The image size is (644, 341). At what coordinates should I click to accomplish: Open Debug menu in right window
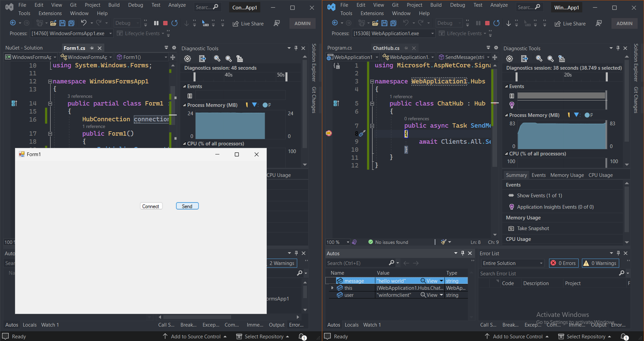(x=458, y=5)
